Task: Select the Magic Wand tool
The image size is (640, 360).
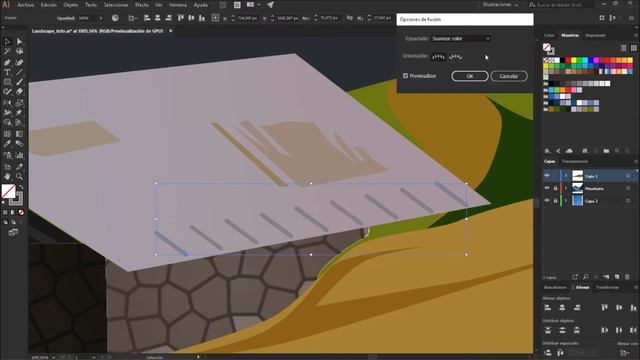Action: (x=7, y=51)
